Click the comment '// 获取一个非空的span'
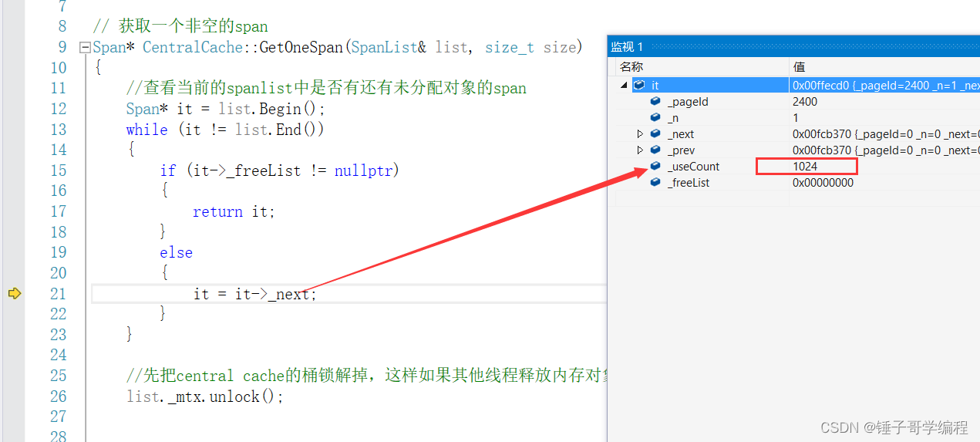This screenshot has width=980, height=442. (x=180, y=26)
